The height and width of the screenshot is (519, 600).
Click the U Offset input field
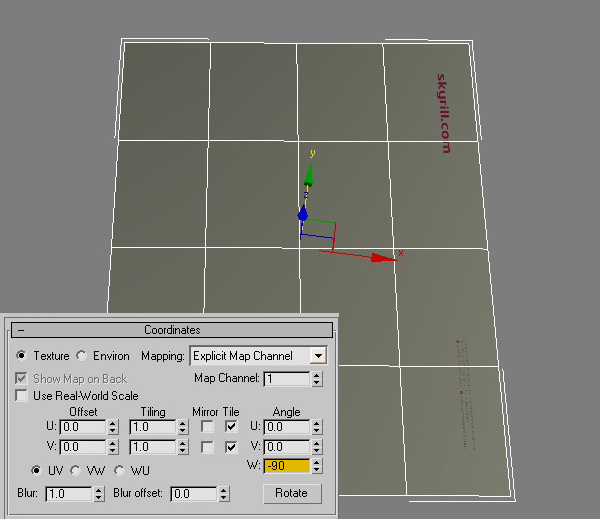[x=83, y=427]
